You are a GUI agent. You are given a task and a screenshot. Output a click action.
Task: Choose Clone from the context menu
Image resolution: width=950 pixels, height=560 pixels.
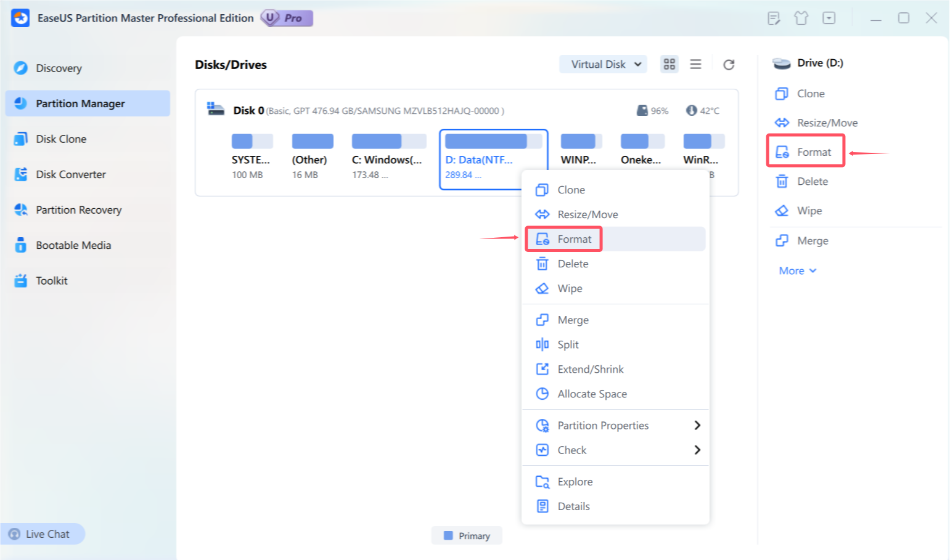(x=615, y=190)
